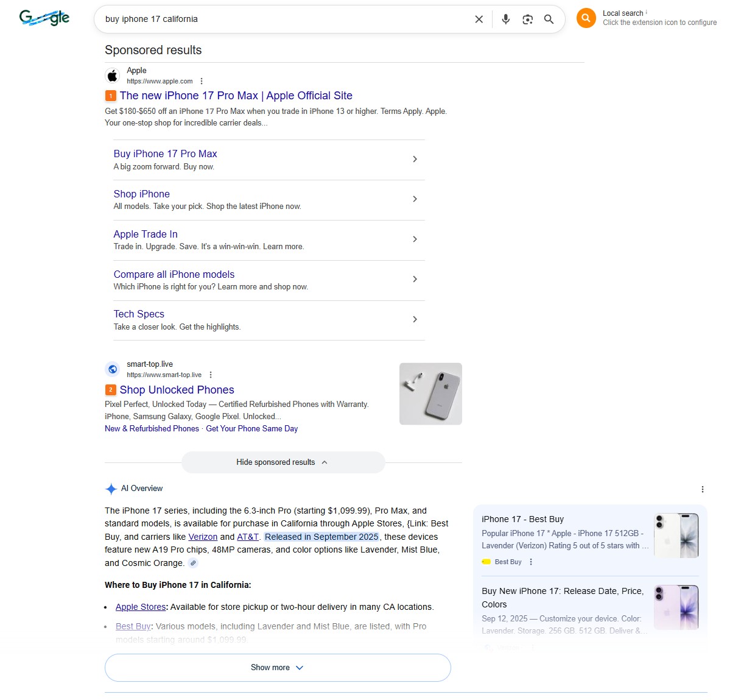Viewport: 755px width, 700px height.
Task: Collapse ads with Hide sponsored results
Action: tap(283, 462)
